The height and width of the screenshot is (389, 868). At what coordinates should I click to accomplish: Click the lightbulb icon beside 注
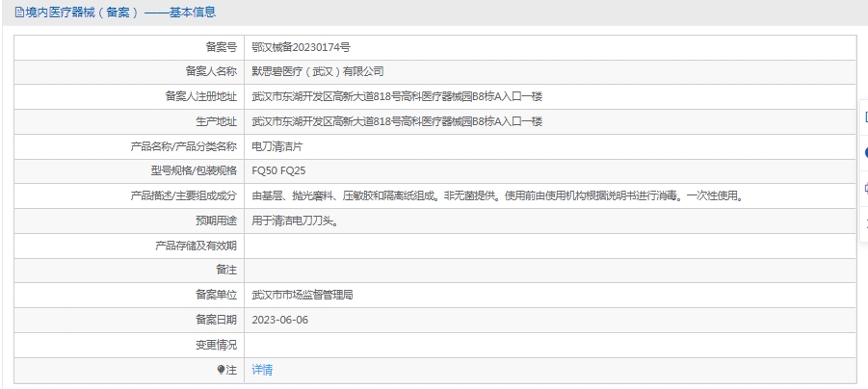coord(221,370)
